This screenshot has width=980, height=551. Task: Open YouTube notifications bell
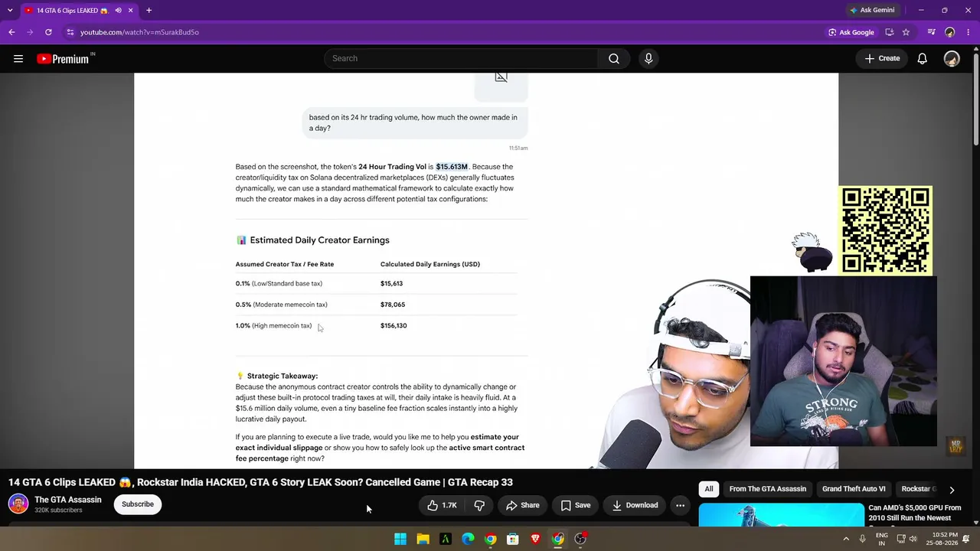[x=923, y=58]
